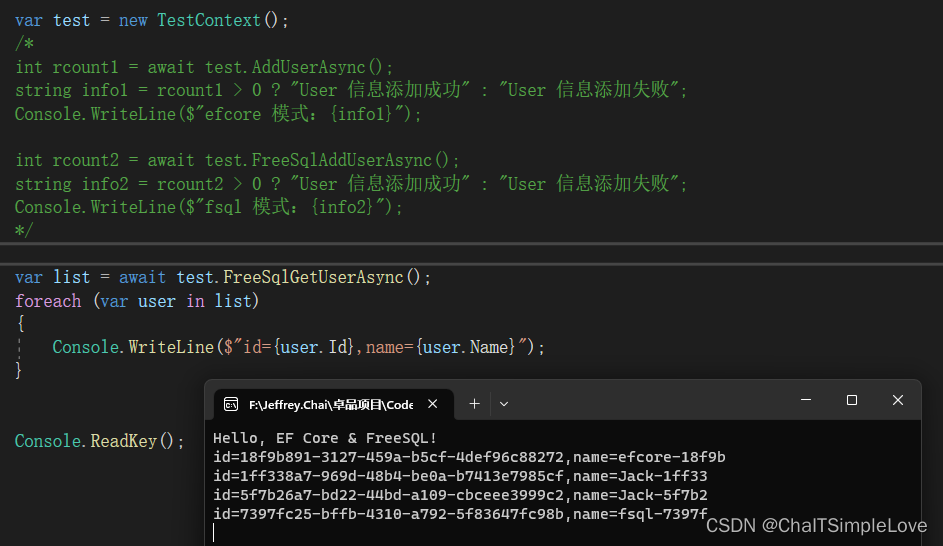Click the Console.ReadKey() code line

99,441
